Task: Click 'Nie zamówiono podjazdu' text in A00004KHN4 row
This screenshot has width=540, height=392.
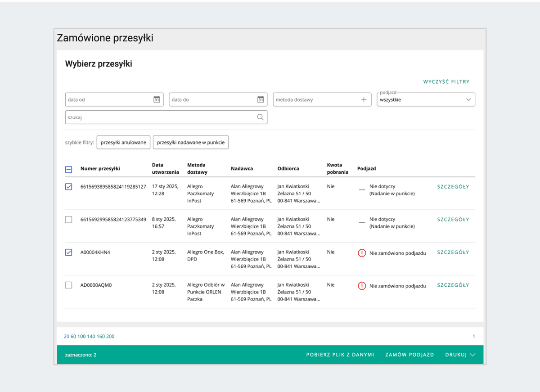Action: coord(398,253)
